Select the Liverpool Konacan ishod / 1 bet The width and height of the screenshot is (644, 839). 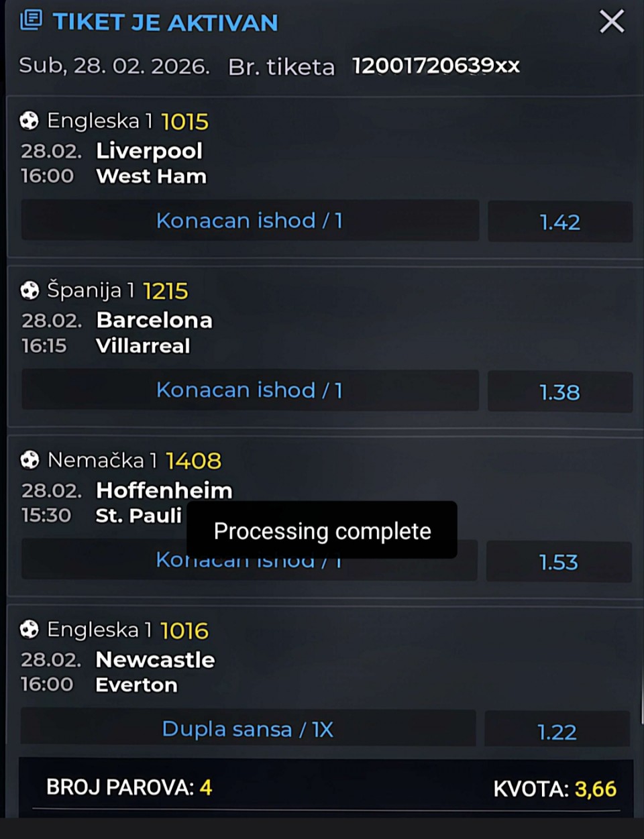(250, 221)
